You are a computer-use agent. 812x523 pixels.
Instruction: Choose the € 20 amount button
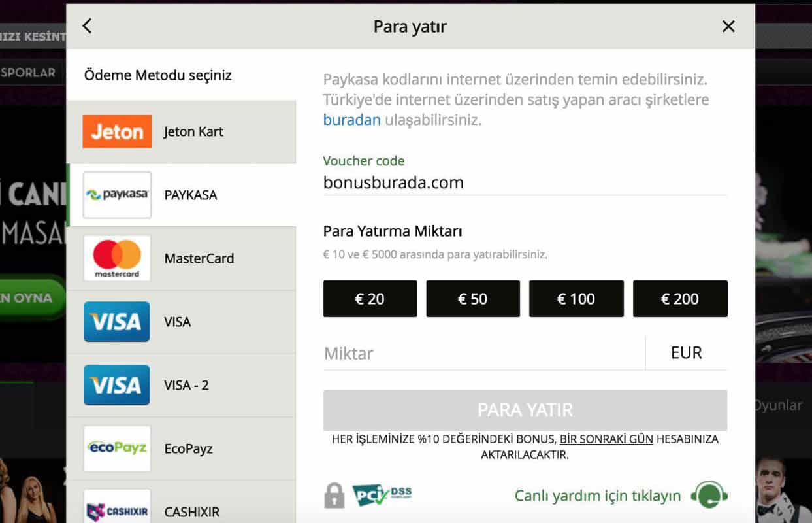370,299
